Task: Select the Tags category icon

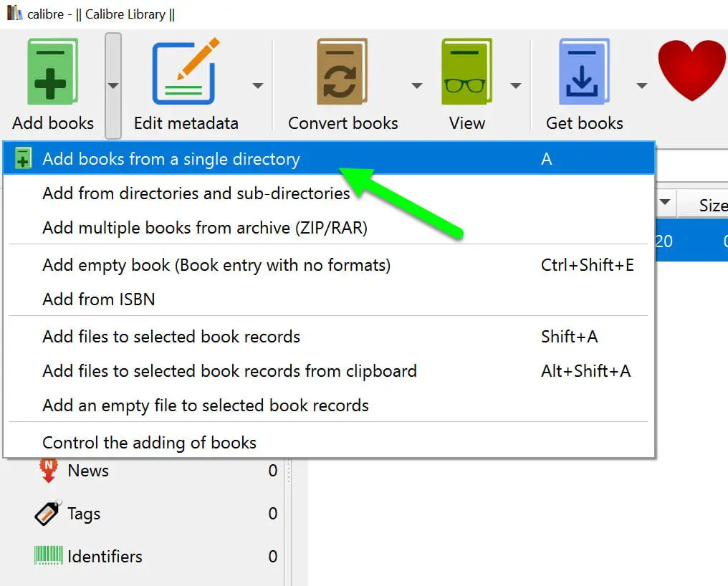Action: [48, 514]
